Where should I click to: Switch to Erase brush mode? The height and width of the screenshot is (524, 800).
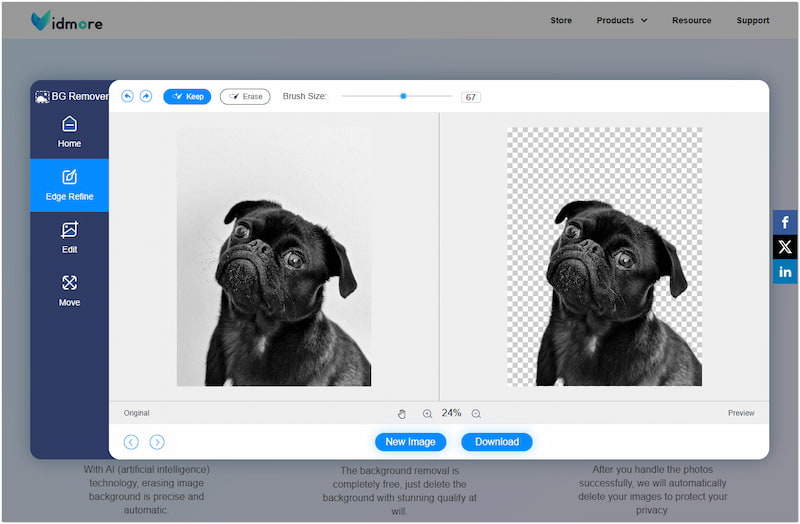pos(245,97)
